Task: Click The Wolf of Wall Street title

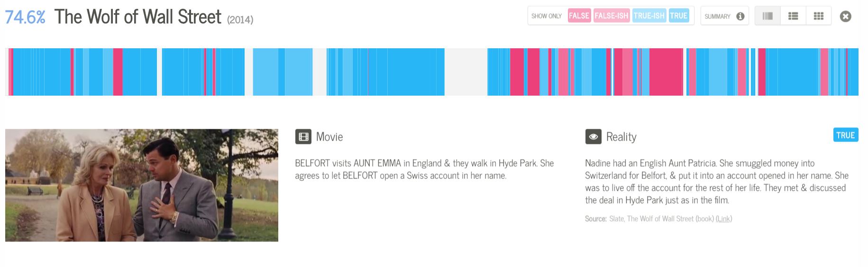Action: pos(137,17)
